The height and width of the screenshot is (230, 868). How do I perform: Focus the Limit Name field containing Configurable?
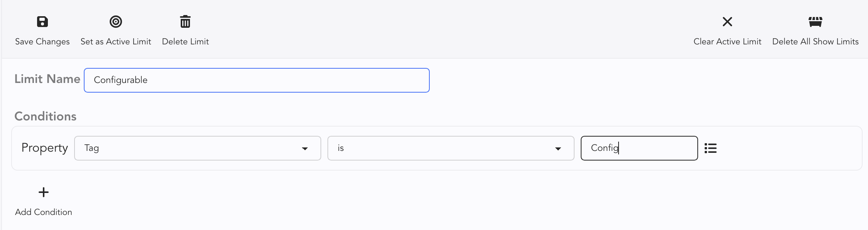[x=256, y=80]
